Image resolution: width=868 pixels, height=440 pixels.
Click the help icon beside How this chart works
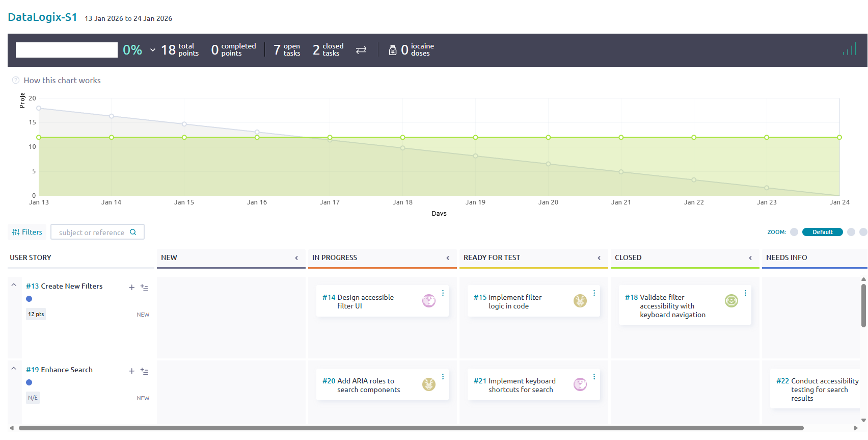click(x=16, y=81)
